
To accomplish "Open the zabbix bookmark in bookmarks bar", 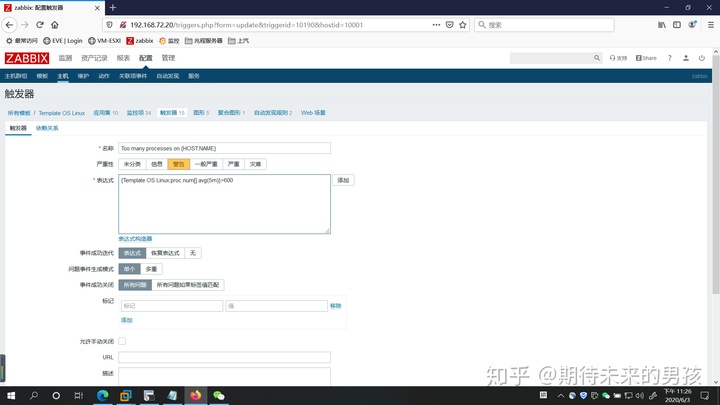I will [140, 41].
